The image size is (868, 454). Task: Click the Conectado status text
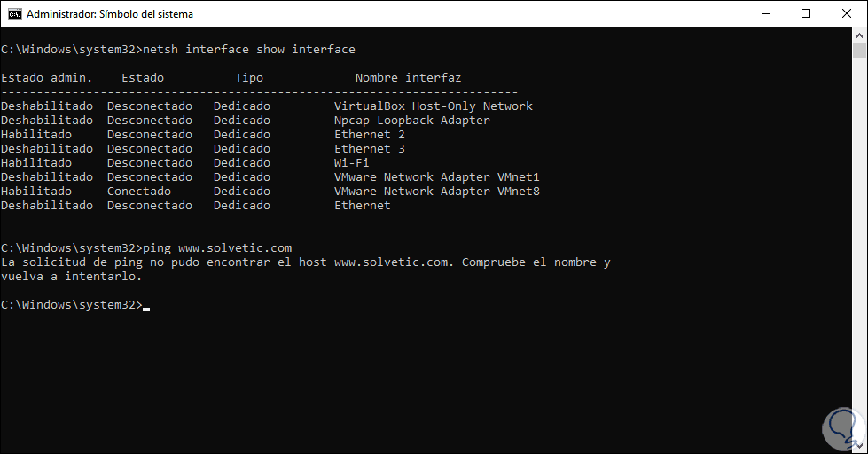[138, 192]
